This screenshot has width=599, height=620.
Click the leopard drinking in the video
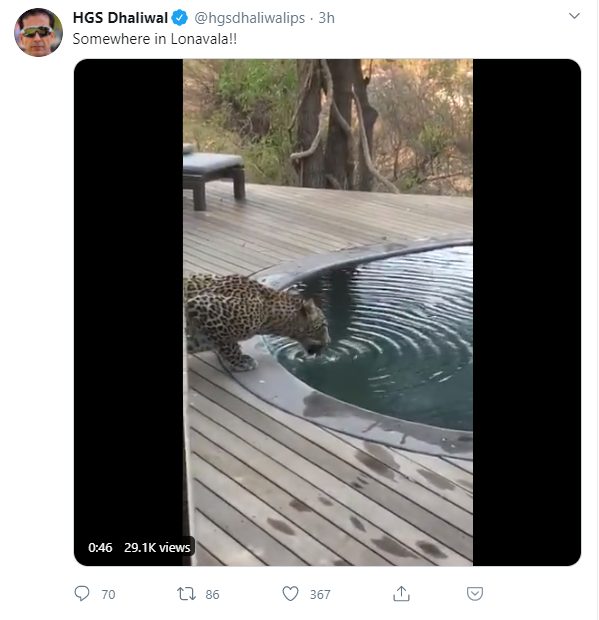click(257, 321)
